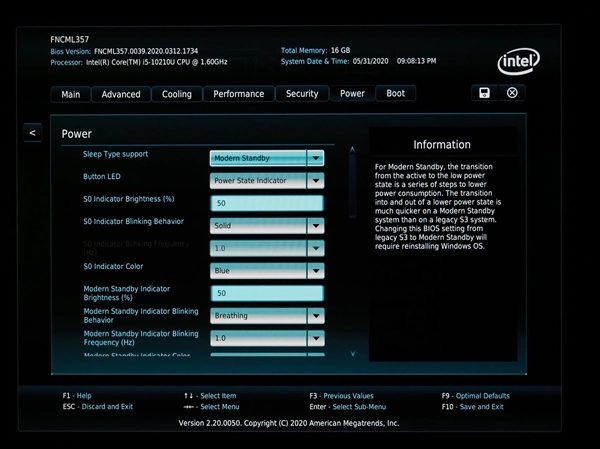Click the Bios Version value text
The width and height of the screenshot is (600, 449).
coord(146,51)
